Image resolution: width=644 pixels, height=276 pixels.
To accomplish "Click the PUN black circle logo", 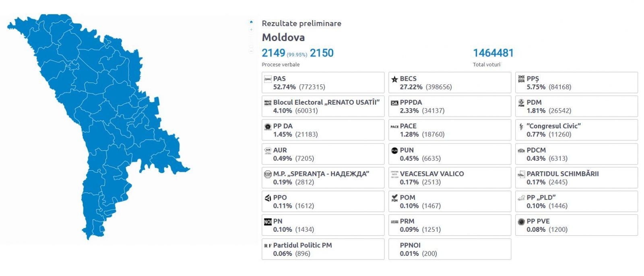I will [394, 150].
